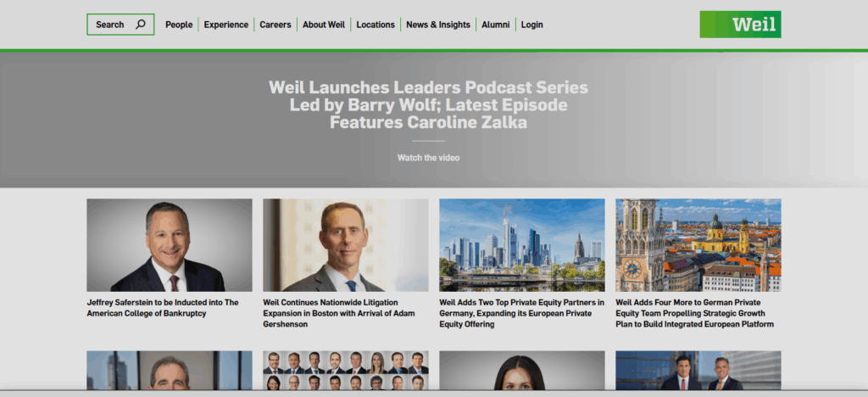Open the About Weil menu
The height and width of the screenshot is (397, 868).
point(324,25)
